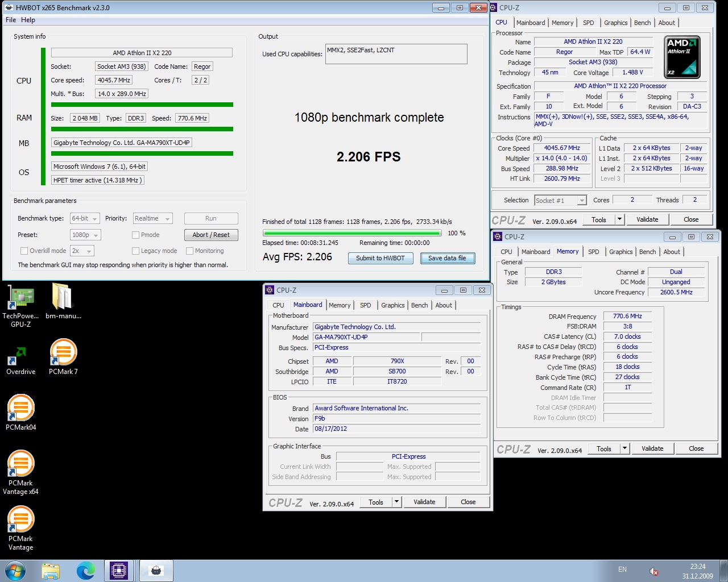728x582 pixels.
Task: Click the Used CPU capabilities text box
Action: click(x=396, y=54)
